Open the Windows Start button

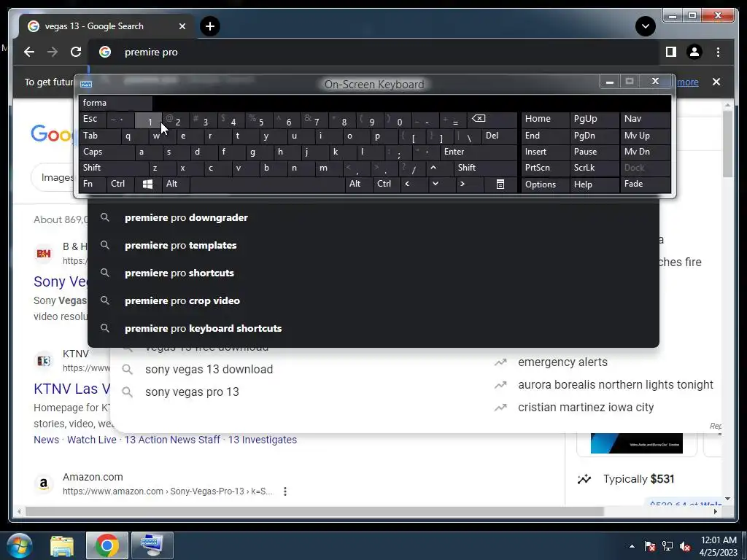tap(20, 545)
